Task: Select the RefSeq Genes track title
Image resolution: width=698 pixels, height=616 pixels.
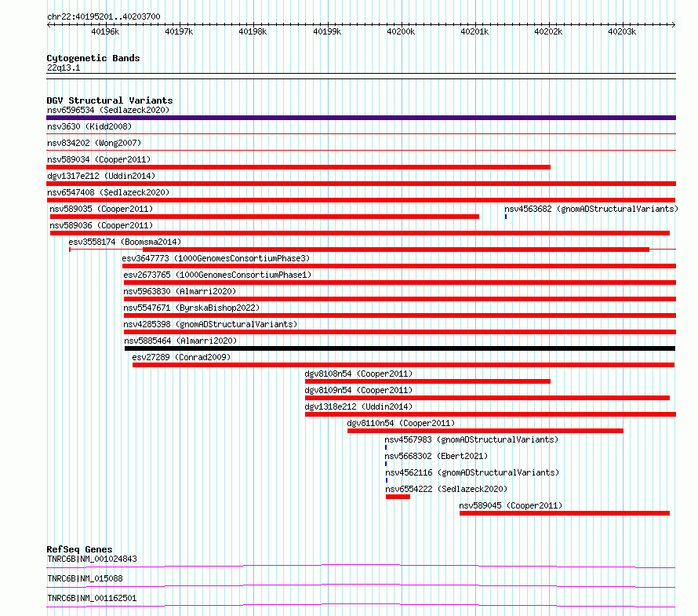Action: (x=80, y=549)
